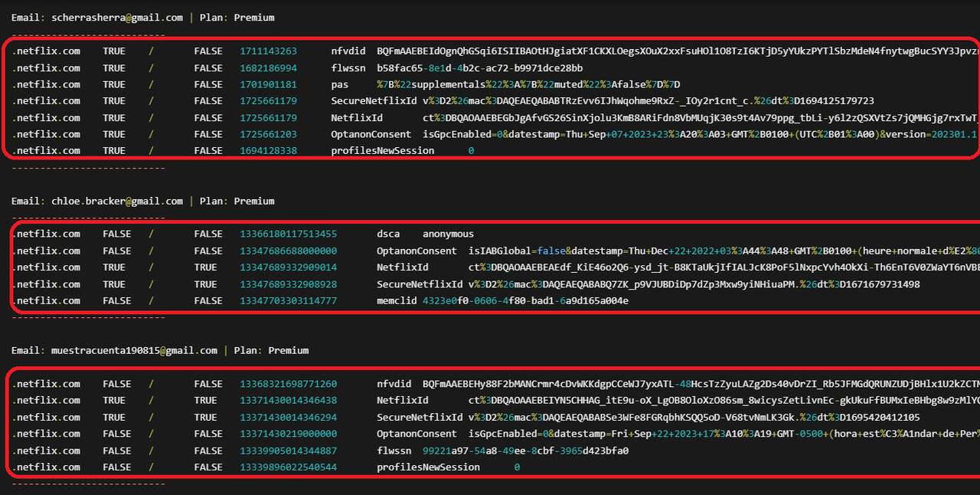Select the timestamp 13347689332908928
The image size is (980, 495).
pos(288,284)
